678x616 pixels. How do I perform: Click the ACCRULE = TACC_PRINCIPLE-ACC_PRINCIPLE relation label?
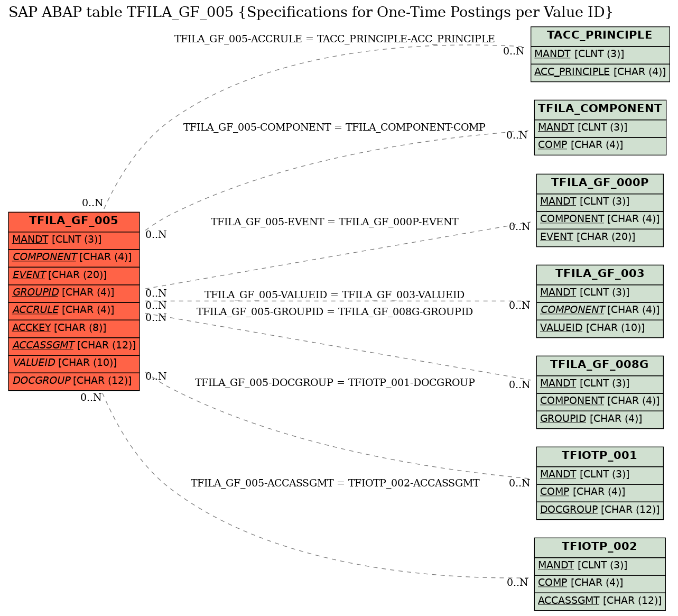[x=335, y=39]
